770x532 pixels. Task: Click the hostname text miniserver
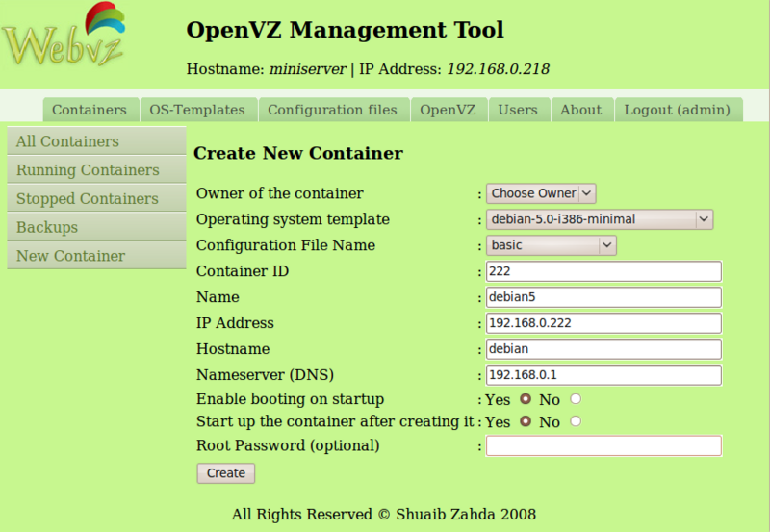308,69
